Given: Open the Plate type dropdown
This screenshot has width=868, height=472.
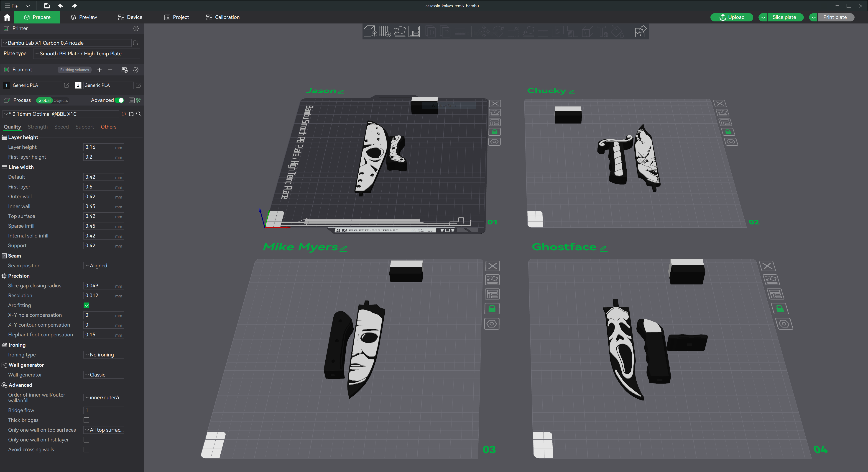Looking at the screenshot, I should point(86,54).
